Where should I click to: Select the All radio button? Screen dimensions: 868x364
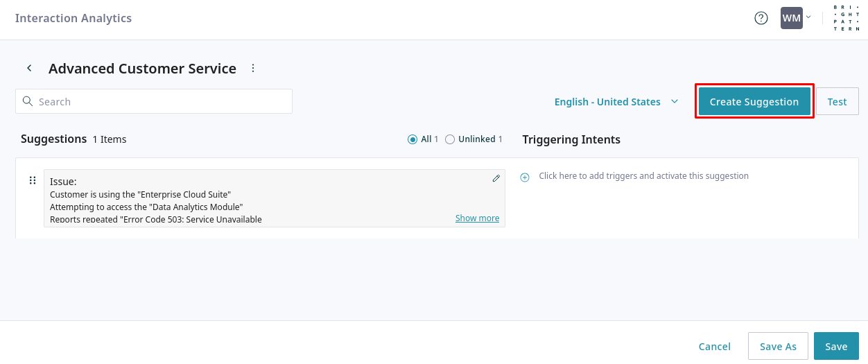413,139
